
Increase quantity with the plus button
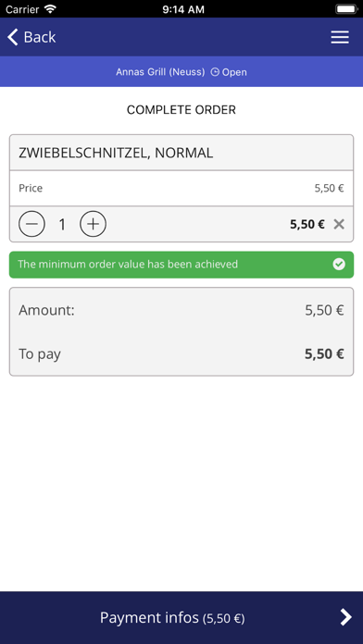93,224
